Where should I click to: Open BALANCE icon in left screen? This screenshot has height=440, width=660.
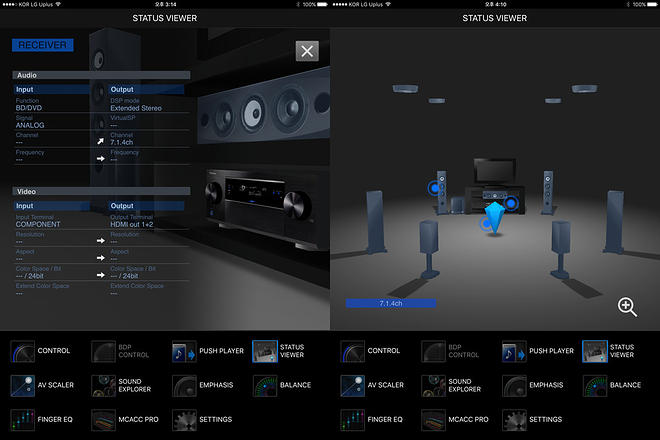265,386
